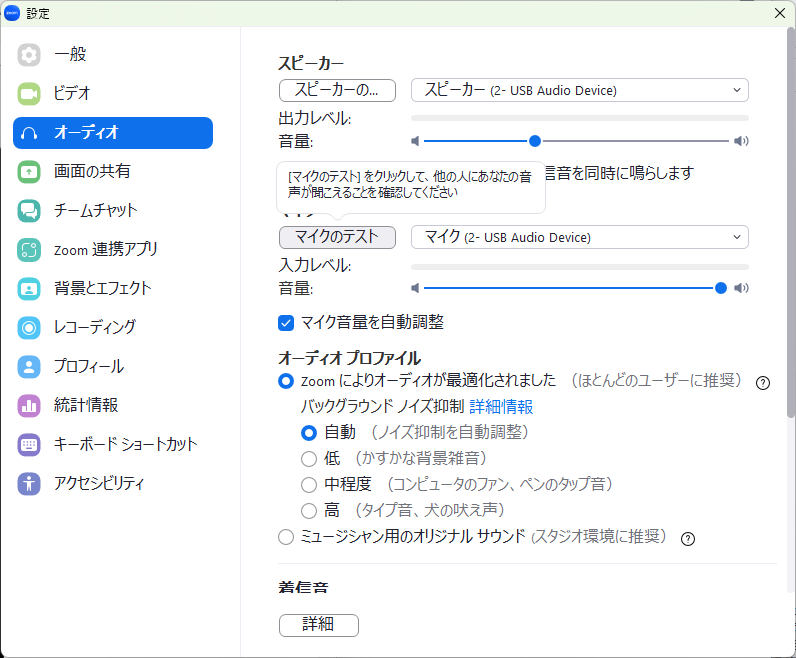
Task: Choose 中程度 noise suppression radio button
Action: 309,485
